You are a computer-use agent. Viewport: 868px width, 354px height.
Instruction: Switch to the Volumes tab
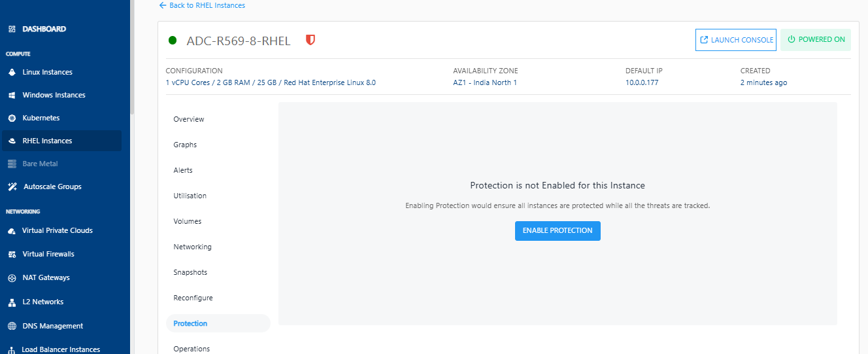pyautogui.click(x=188, y=221)
